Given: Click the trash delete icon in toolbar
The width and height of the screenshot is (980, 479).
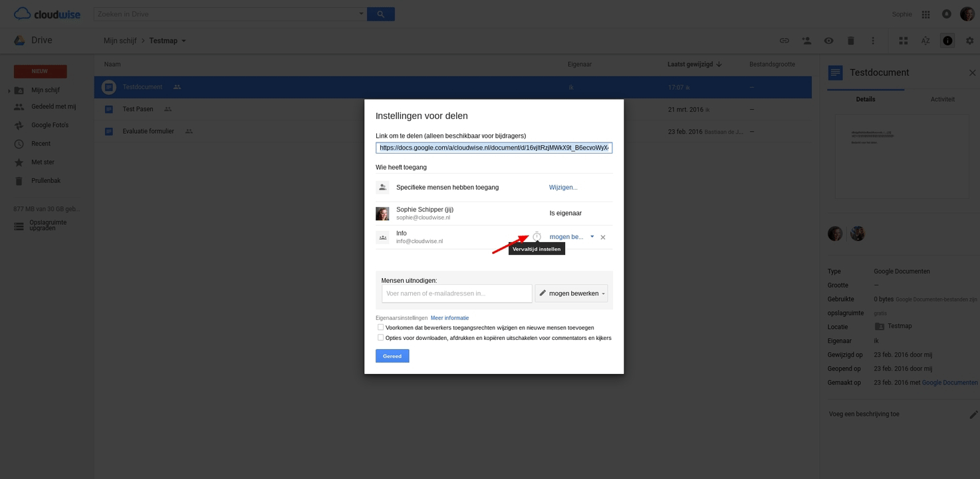Looking at the screenshot, I should pyautogui.click(x=850, y=41).
